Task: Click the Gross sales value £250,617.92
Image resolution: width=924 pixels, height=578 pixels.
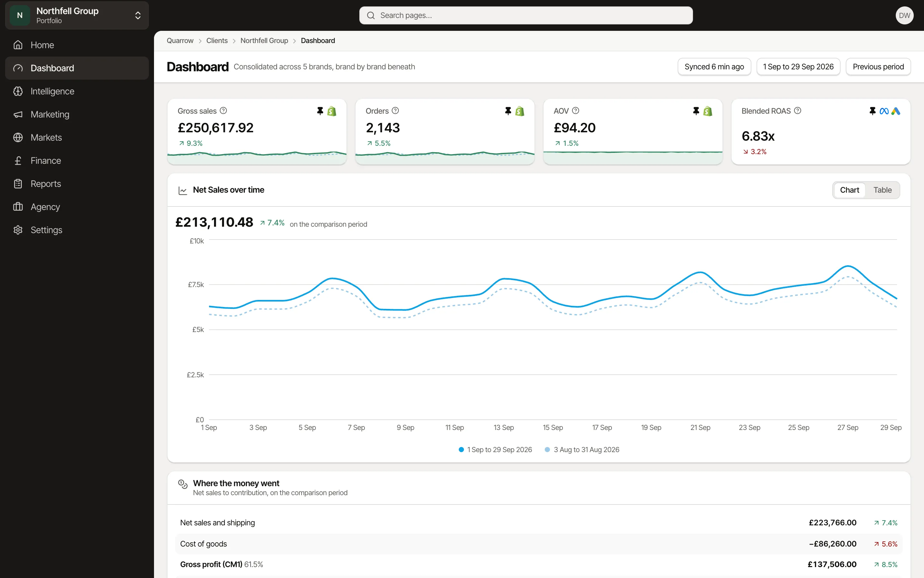Action: (215, 128)
